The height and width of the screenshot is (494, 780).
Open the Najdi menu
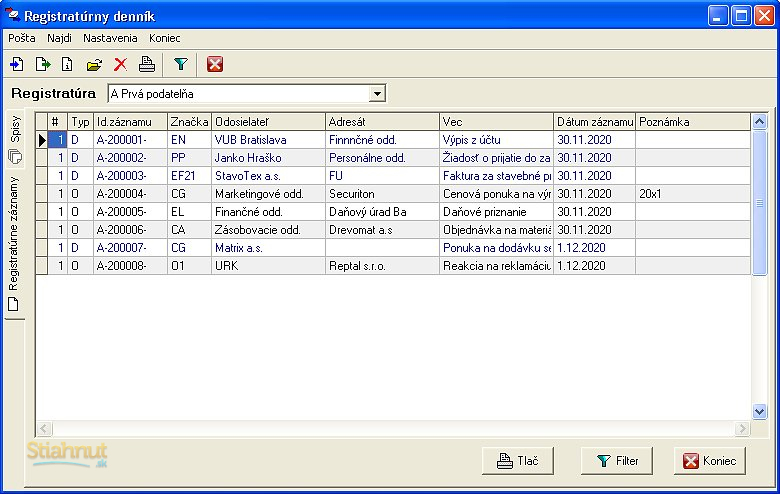tap(59, 37)
